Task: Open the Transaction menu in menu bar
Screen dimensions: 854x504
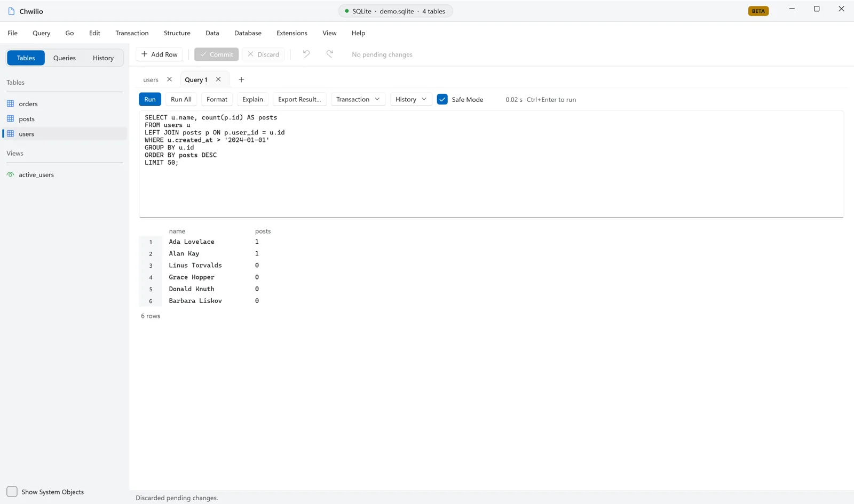Action: pyautogui.click(x=132, y=33)
